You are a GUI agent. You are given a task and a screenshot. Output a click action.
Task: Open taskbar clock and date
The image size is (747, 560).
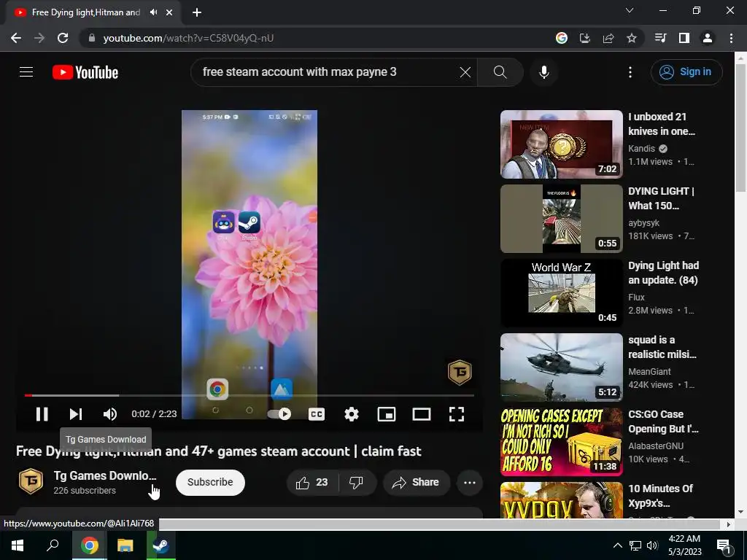pos(684,545)
